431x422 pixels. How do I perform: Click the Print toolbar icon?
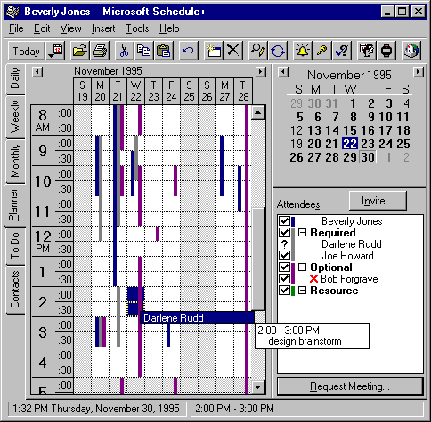99,51
